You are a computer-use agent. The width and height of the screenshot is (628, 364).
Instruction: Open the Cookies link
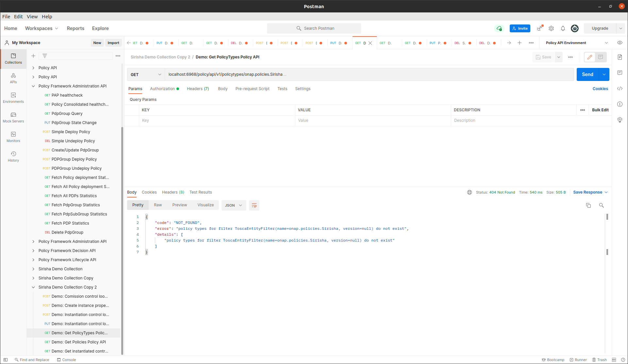point(600,89)
